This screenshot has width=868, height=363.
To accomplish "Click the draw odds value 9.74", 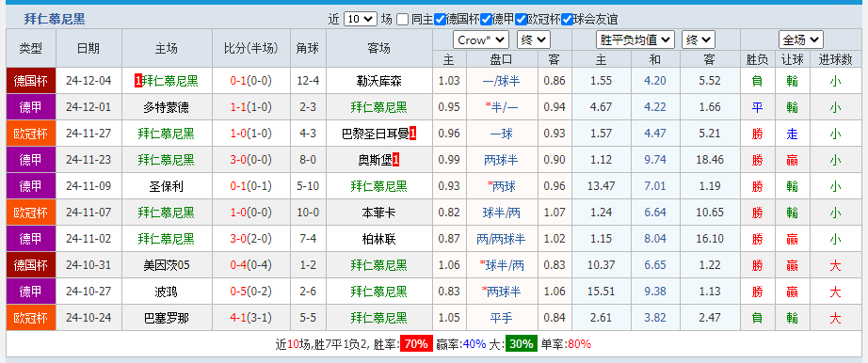I will [x=655, y=160].
